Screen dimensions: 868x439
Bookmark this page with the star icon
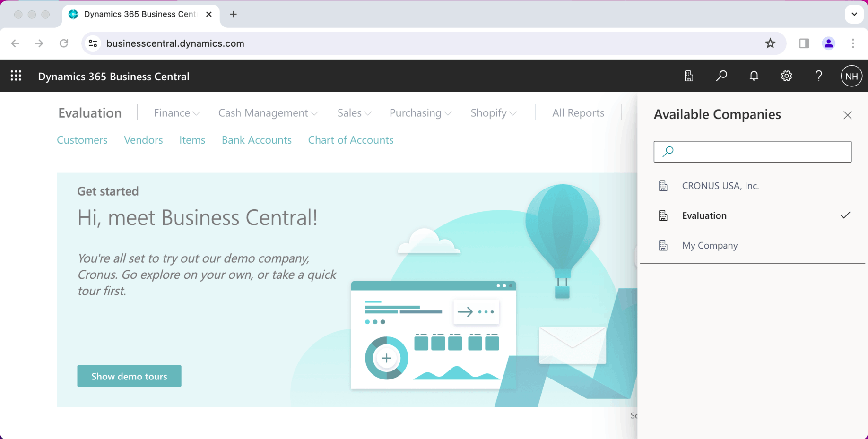pyautogui.click(x=770, y=43)
